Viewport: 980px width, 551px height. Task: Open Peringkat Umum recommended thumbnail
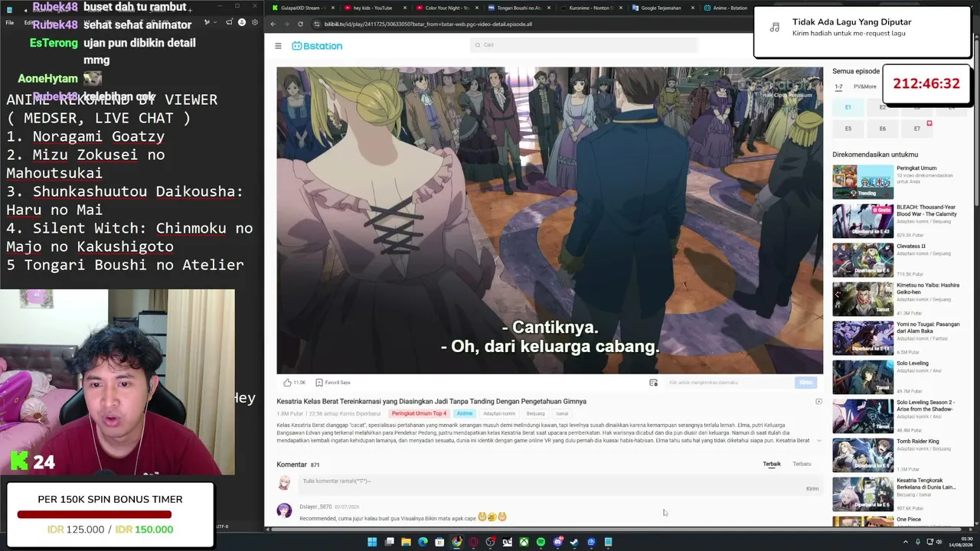[863, 182]
